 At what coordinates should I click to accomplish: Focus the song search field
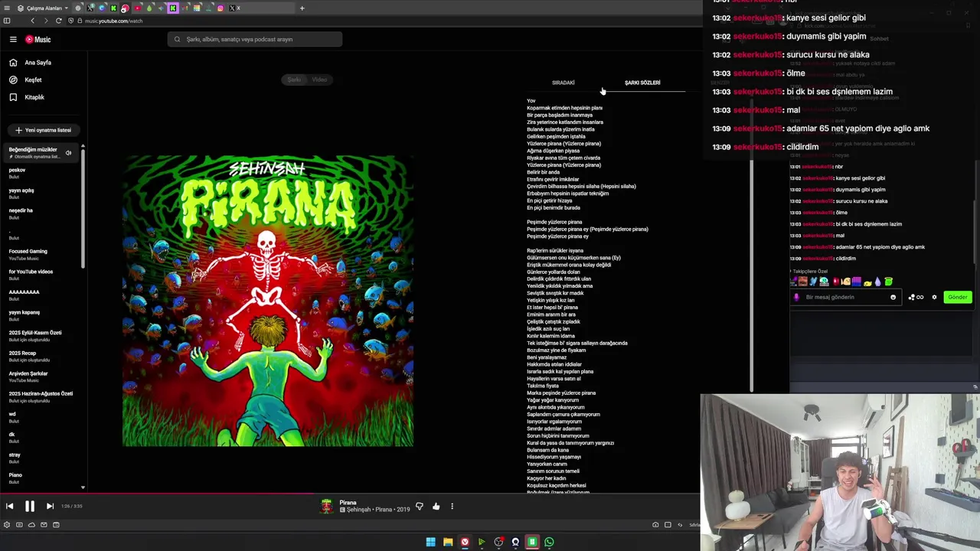coord(255,39)
